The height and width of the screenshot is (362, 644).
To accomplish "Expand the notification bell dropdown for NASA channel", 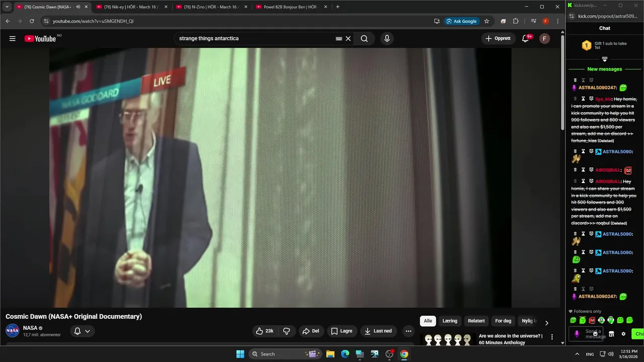I will pyautogui.click(x=82, y=331).
